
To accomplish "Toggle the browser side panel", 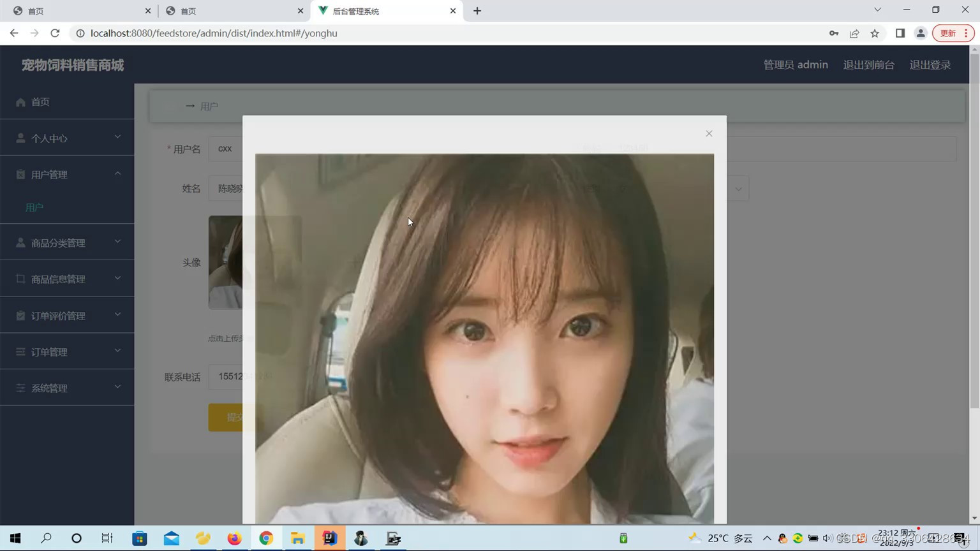I will tap(900, 33).
